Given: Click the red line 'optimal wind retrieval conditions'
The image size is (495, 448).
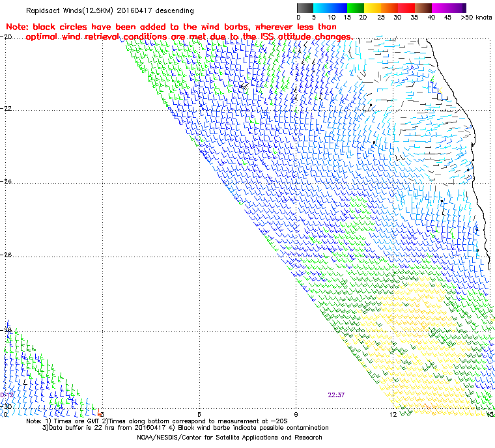Looking at the screenshot, I should [x=189, y=37].
